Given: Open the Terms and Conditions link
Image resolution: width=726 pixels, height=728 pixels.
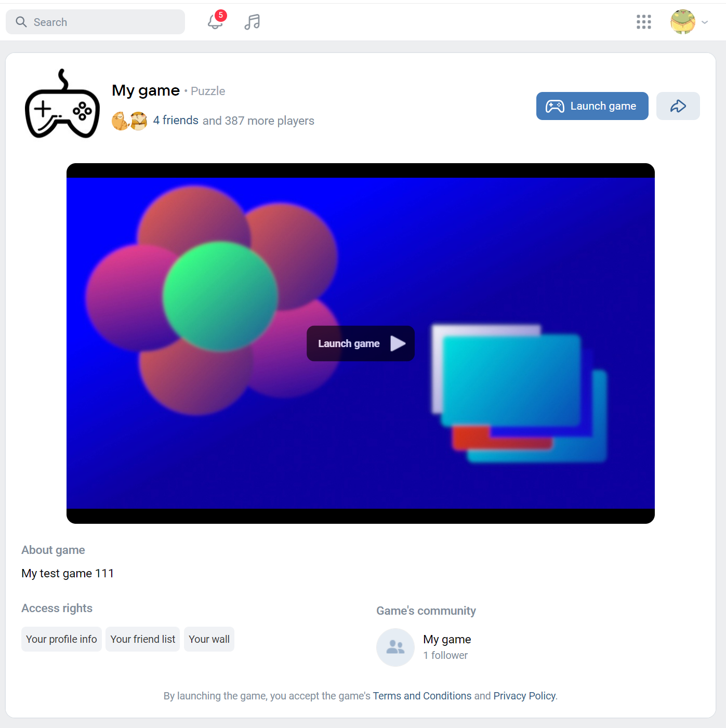Looking at the screenshot, I should coord(422,696).
